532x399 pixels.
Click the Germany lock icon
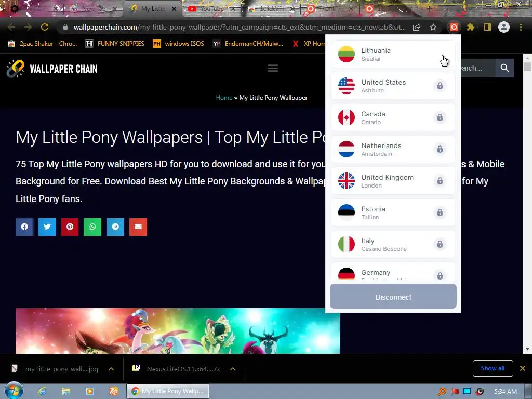tap(440, 275)
